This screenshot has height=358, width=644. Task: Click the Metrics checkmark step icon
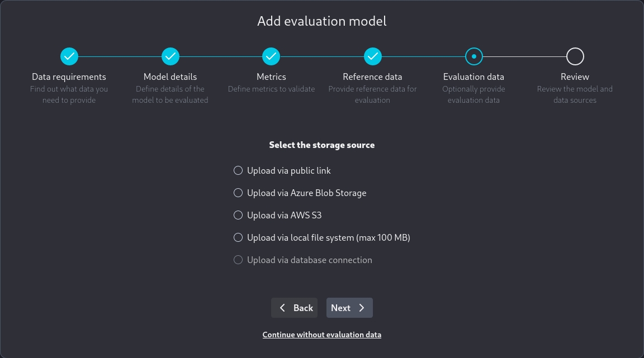click(271, 56)
